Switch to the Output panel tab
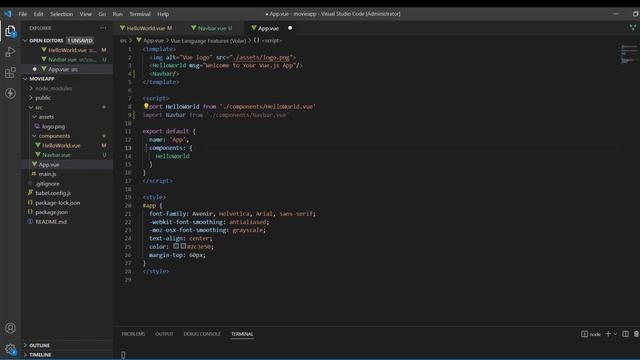The height and width of the screenshot is (360, 640). pos(164,334)
